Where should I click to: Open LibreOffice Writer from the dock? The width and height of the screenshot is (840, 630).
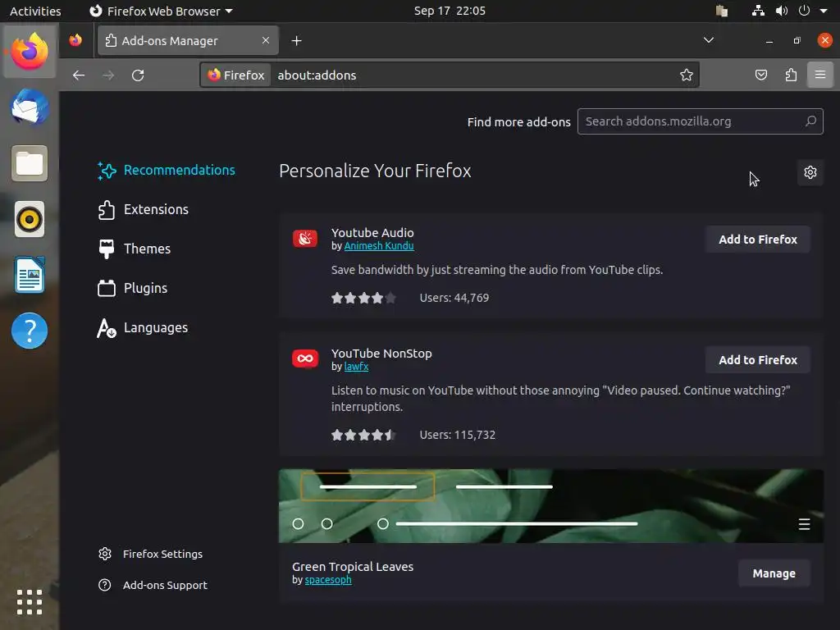[x=30, y=275]
